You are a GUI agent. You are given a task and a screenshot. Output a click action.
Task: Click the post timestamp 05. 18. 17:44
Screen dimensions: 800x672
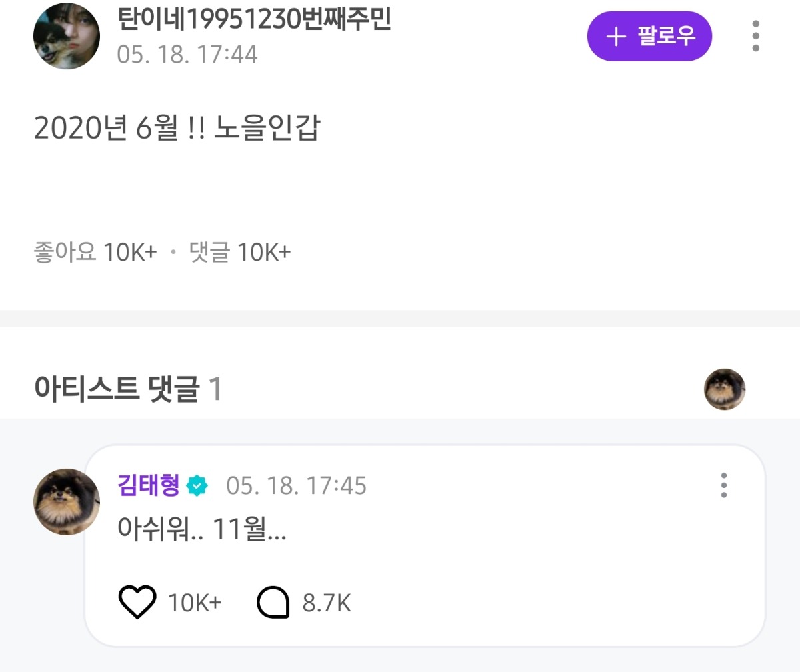187,54
